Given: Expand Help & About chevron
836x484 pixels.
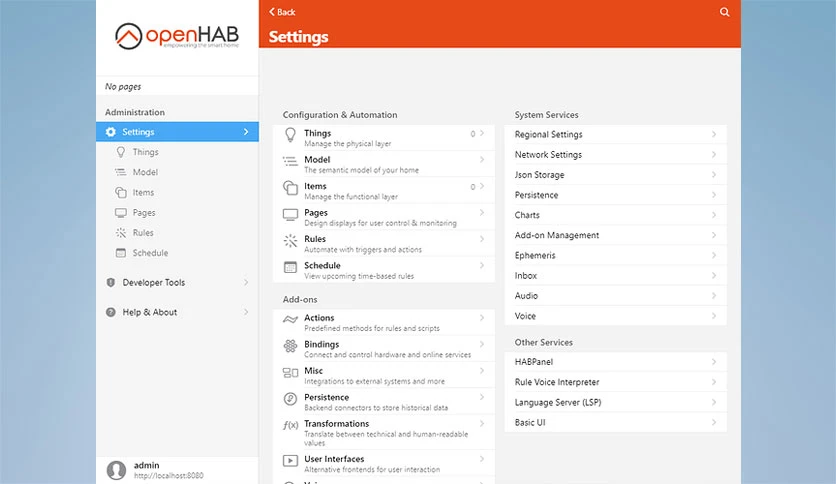Looking at the screenshot, I should (246, 312).
